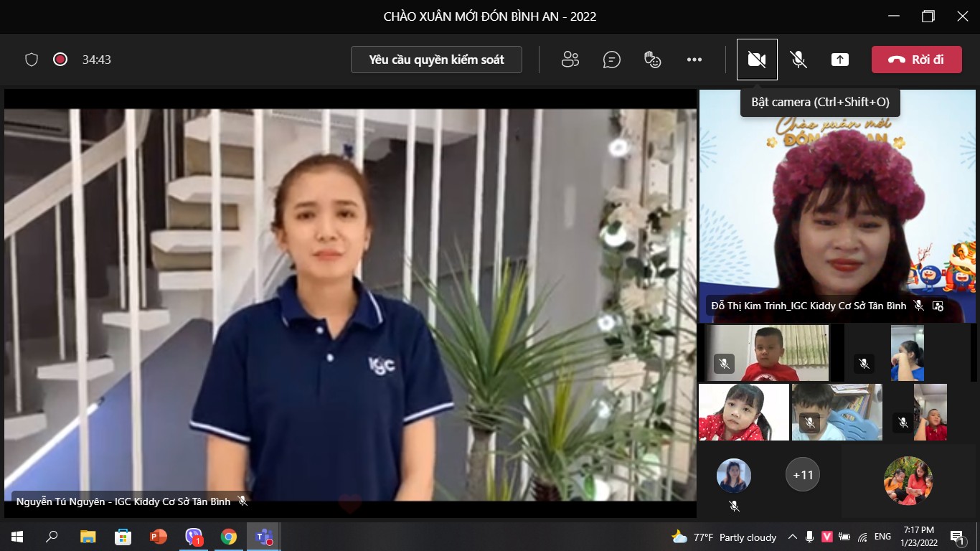Screen dimensions: 980x551
Task: Expand the +11 hidden participants group
Action: 803,474
